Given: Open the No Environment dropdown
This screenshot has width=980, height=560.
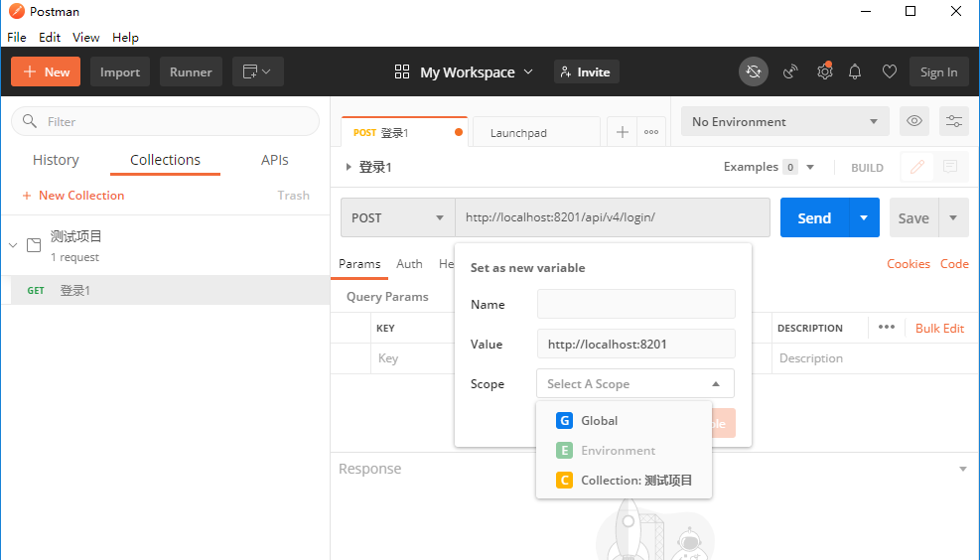Looking at the screenshot, I should (x=785, y=121).
